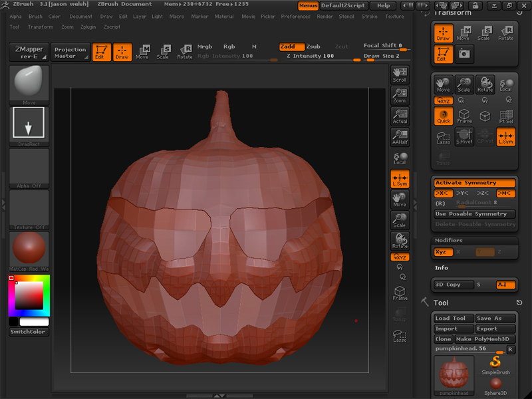The width and height of the screenshot is (532, 399).
Task: Click the Move icon beside the canvas
Action: [x=400, y=199]
